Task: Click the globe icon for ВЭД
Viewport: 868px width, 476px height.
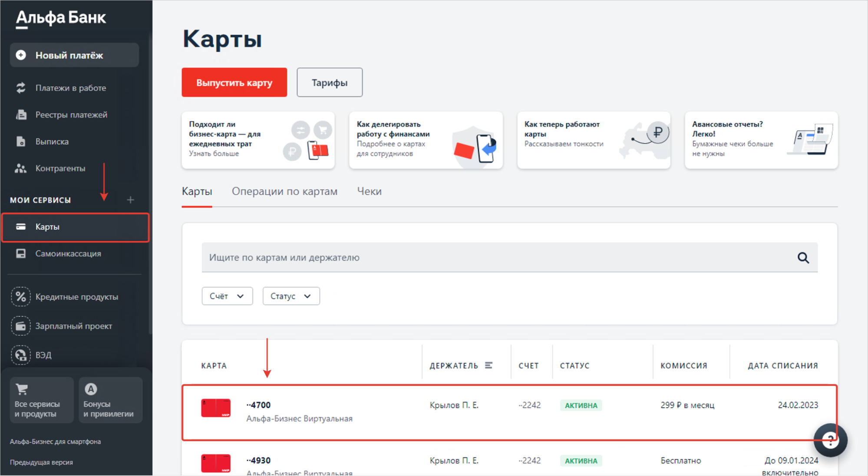Action: click(x=21, y=355)
